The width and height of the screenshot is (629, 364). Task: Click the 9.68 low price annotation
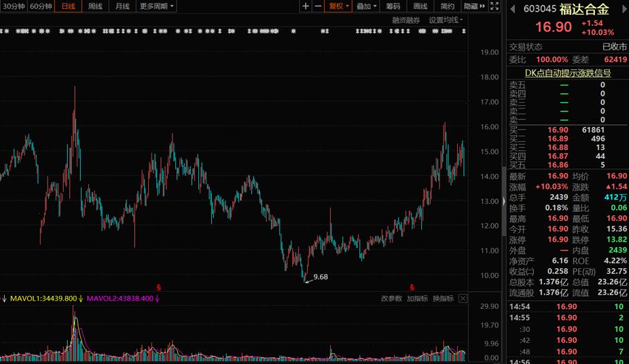coord(321,277)
